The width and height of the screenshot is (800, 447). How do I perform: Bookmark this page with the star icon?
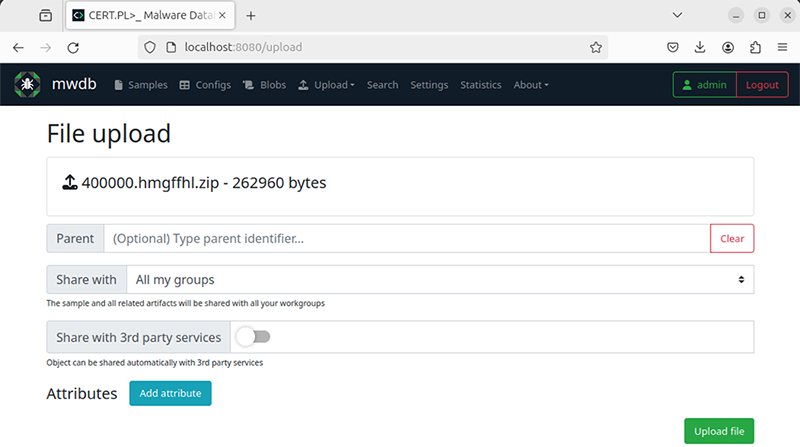595,47
